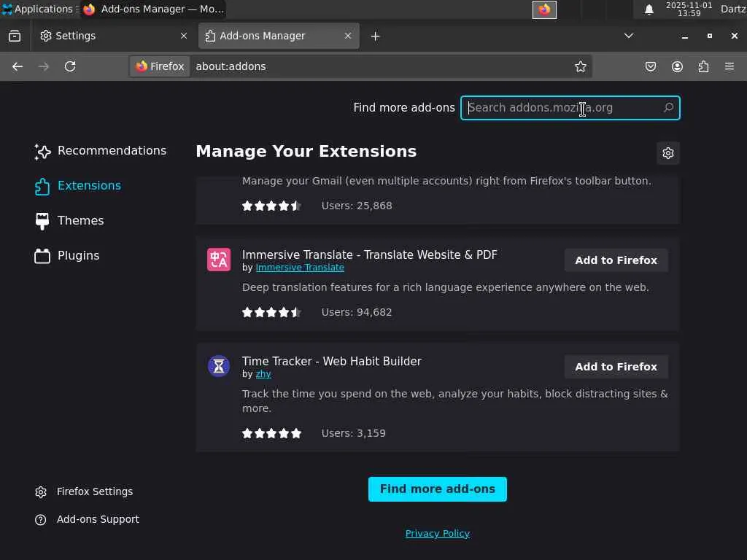Image resolution: width=747 pixels, height=560 pixels.
Task: Click the 'Users: 3,159' text
Action: (x=354, y=433)
